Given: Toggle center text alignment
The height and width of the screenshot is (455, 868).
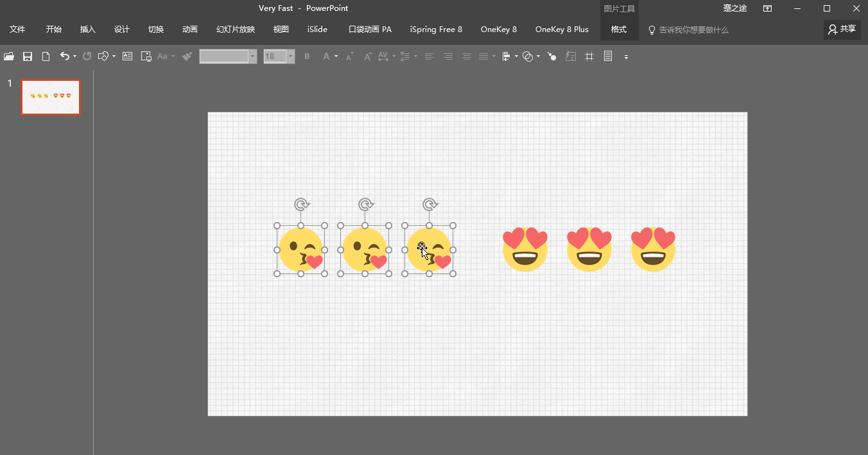Looking at the screenshot, I should [x=467, y=56].
